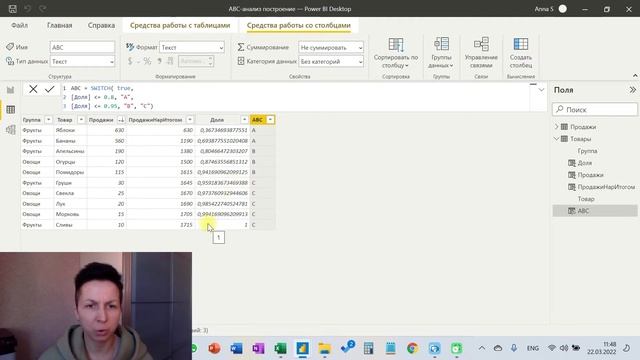
Task: Open Word from the taskbar
Action: click(236, 348)
